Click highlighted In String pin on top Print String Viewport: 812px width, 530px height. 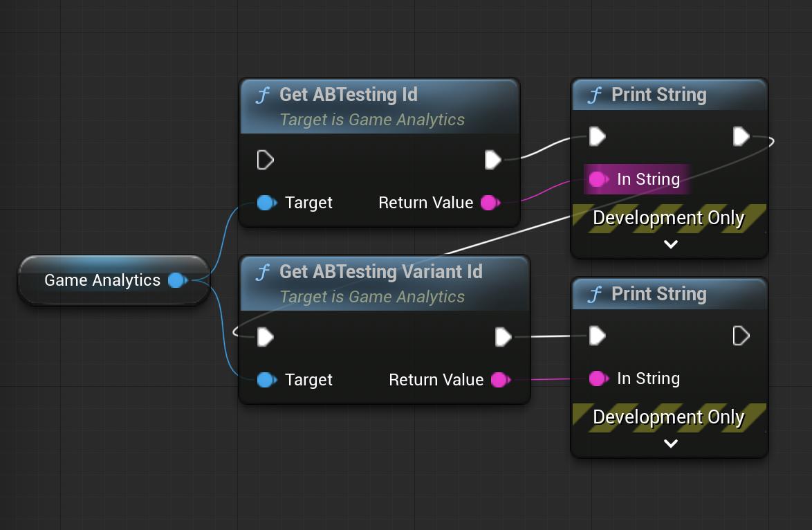pyautogui.click(x=598, y=180)
